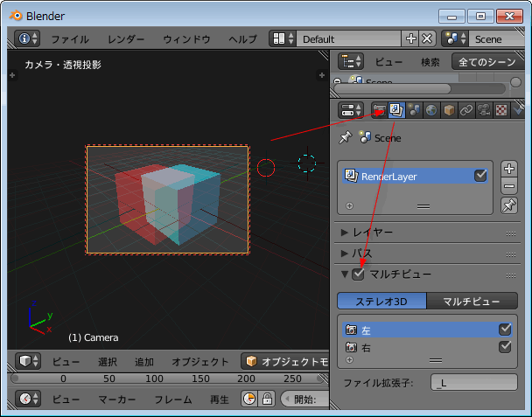
Task: Click the Scene name field in header
Action: coord(497,38)
